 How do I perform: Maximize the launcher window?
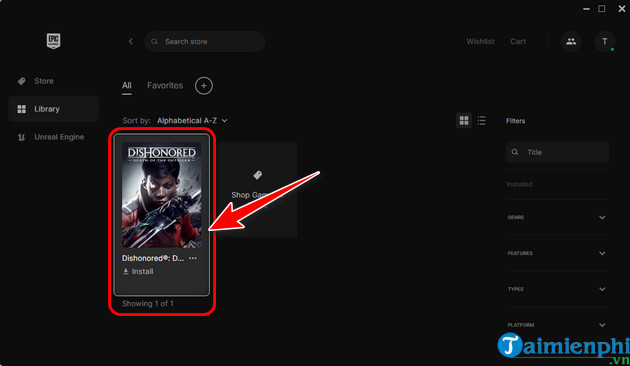coord(601,9)
